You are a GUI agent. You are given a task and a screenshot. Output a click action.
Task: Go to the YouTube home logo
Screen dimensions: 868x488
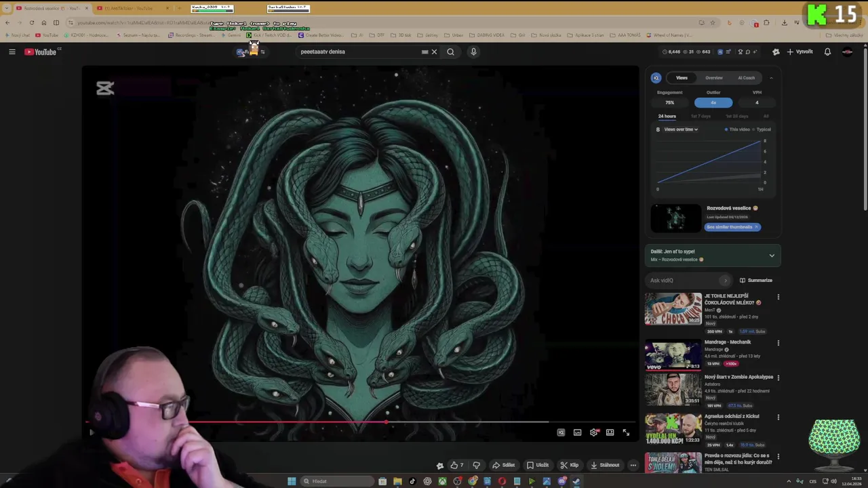[x=40, y=52]
